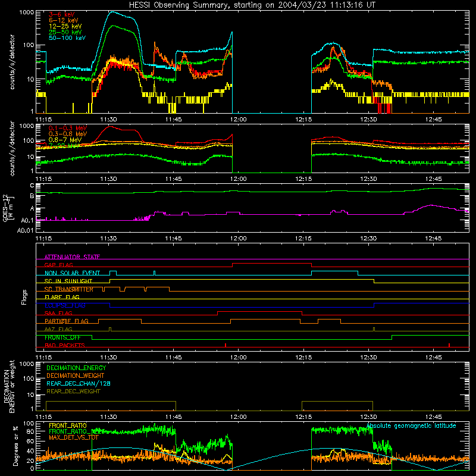Click the magenta GOES curve peak near 12:45
476x476 pixels.
(431, 205)
